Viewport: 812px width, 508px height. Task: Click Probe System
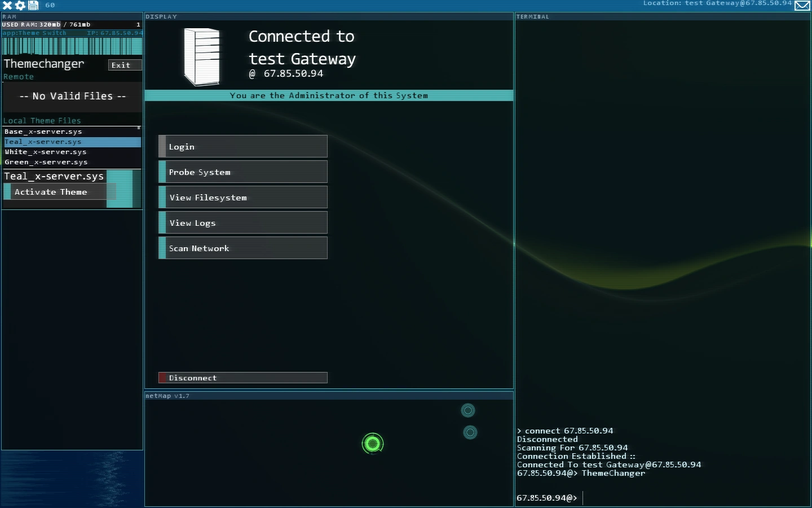point(243,172)
